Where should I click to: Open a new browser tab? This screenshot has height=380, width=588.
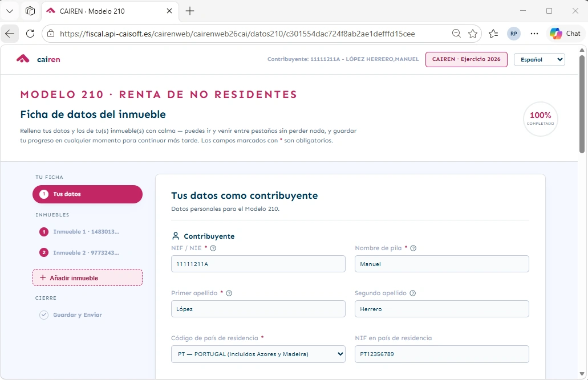pyautogui.click(x=190, y=11)
